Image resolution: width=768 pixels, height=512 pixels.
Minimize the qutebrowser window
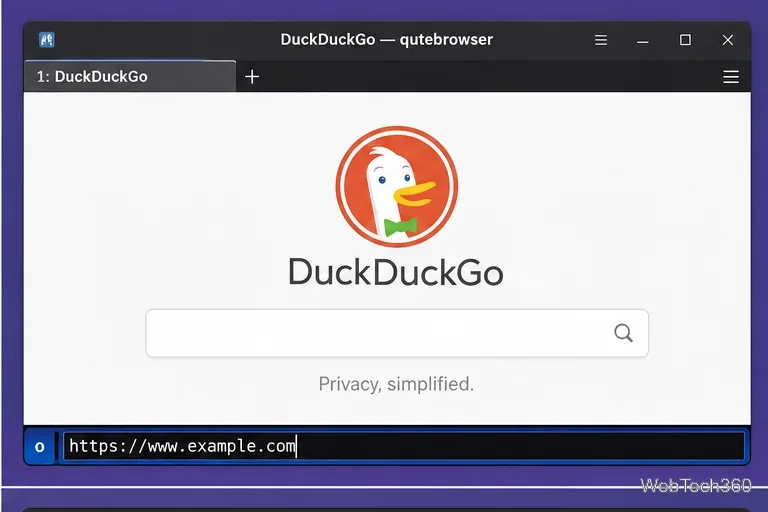click(x=643, y=41)
